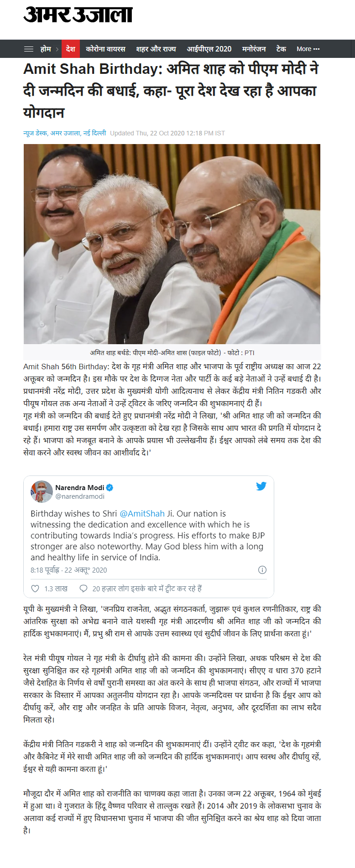
Task: Click the tweet reply bubble icon
Action: (84, 589)
